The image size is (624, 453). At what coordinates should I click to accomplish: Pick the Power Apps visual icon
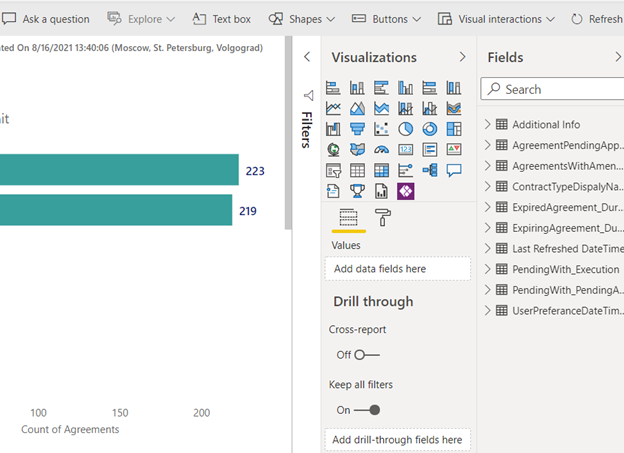click(406, 190)
